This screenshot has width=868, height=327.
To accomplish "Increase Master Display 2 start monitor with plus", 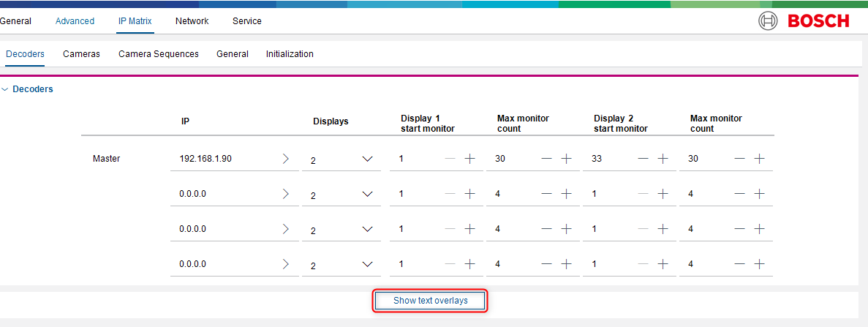I will [x=663, y=159].
